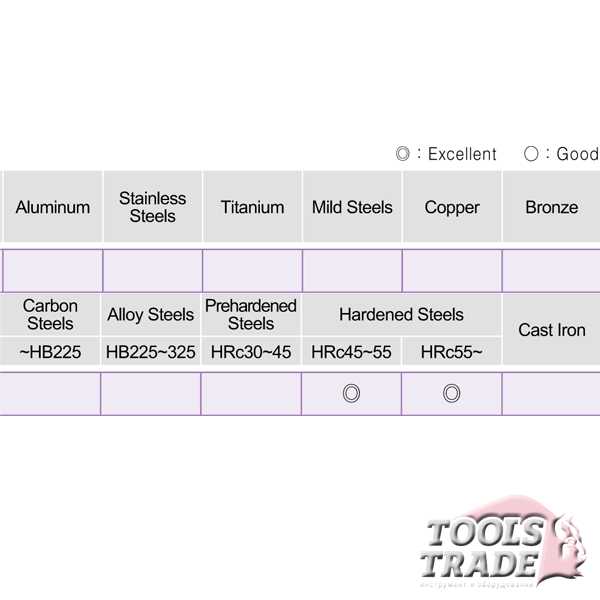Click the Good single-circle legend icon
Image resolution: width=600 pixels, height=600 pixels.
click(531, 154)
